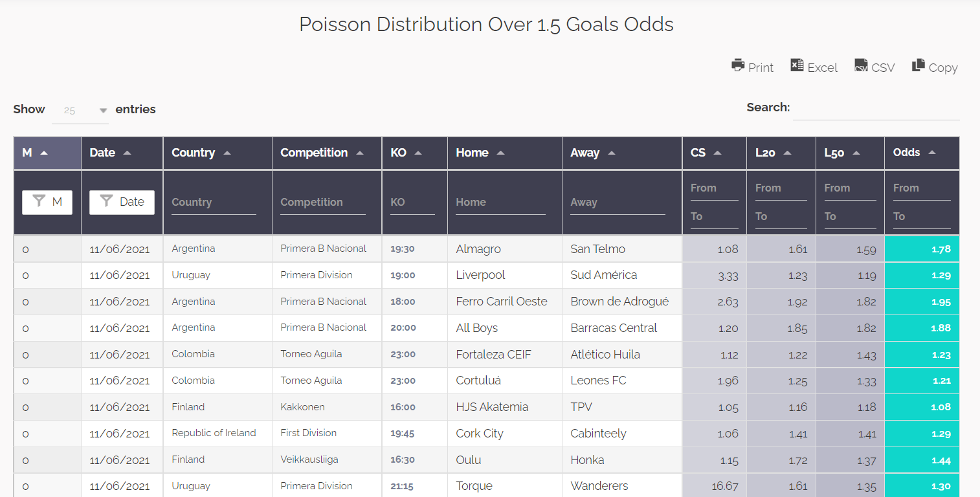Screen dimensions: 980x497
Task: Click the Cabinteely away cell
Action: click(622, 434)
